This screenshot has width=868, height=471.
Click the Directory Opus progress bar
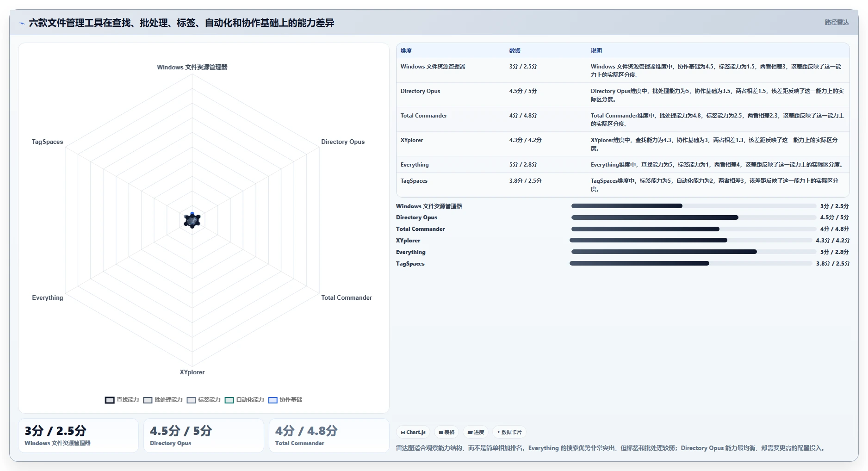pos(694,217)
